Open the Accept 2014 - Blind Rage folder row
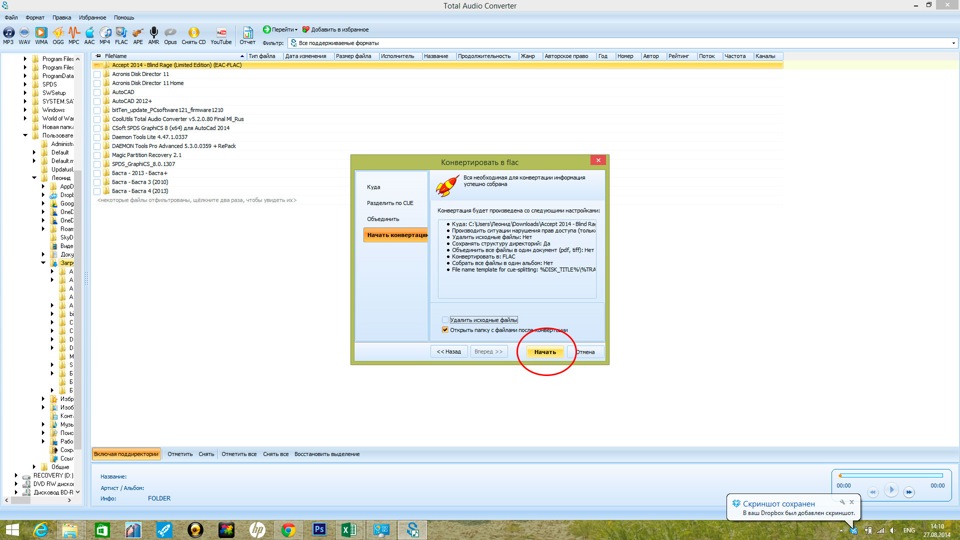 coord(438,65)
